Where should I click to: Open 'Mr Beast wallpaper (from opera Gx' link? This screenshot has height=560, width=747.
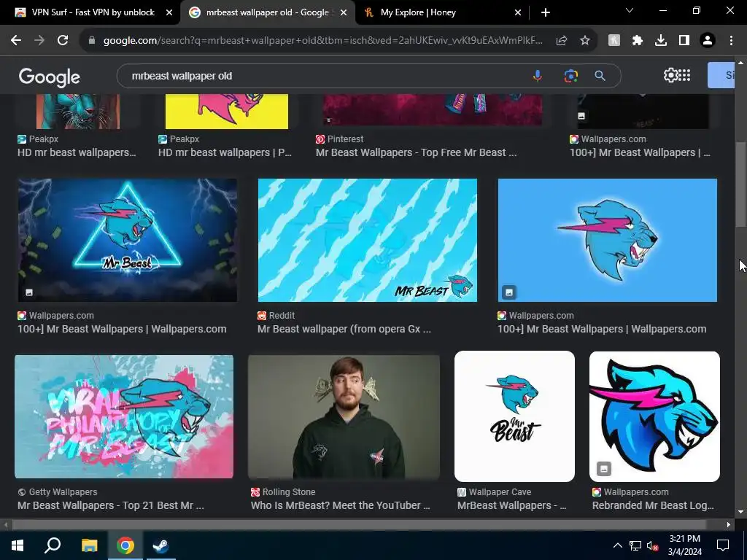(x=344, y=329)
